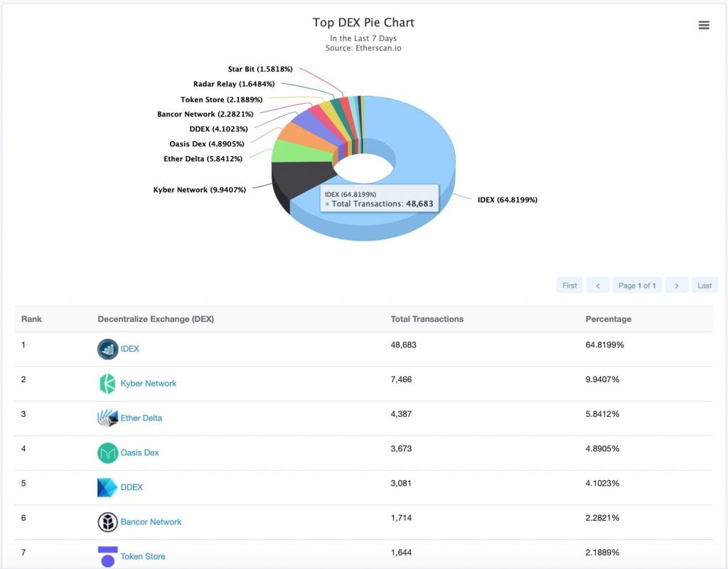
Task: Open the Kyber Network link
Action: point(149,384)
